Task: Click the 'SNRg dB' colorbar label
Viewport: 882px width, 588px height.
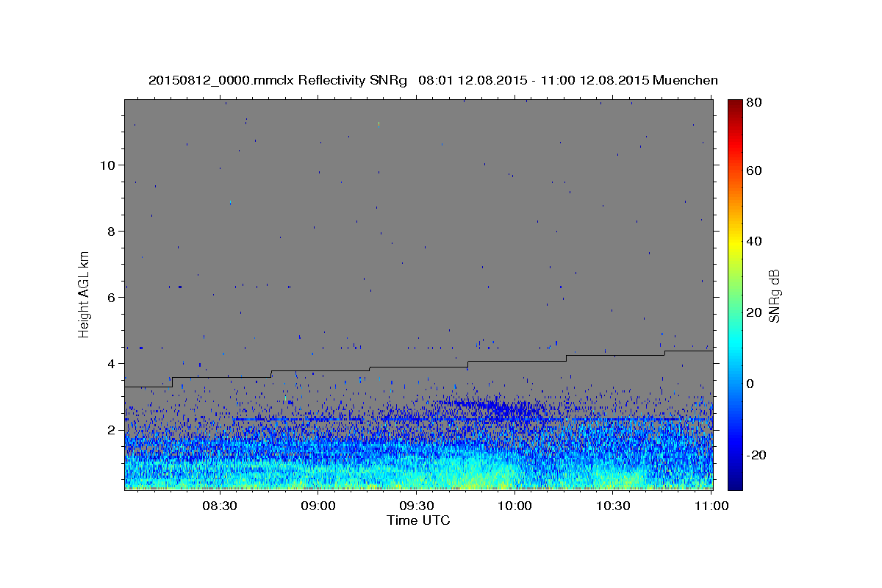Action: (x=774, y=295)
